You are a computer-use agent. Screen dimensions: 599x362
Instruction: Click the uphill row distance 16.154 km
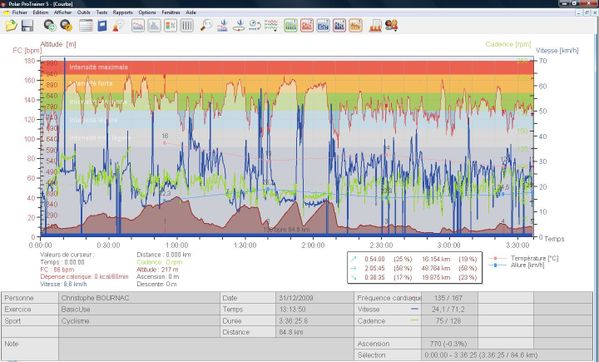tap(436, 259)
